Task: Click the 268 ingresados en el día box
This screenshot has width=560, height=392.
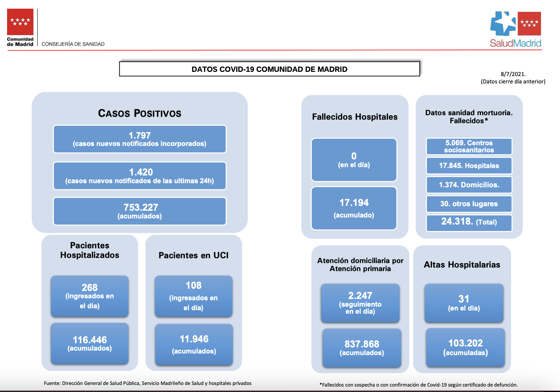Action: tap(90, 296)
